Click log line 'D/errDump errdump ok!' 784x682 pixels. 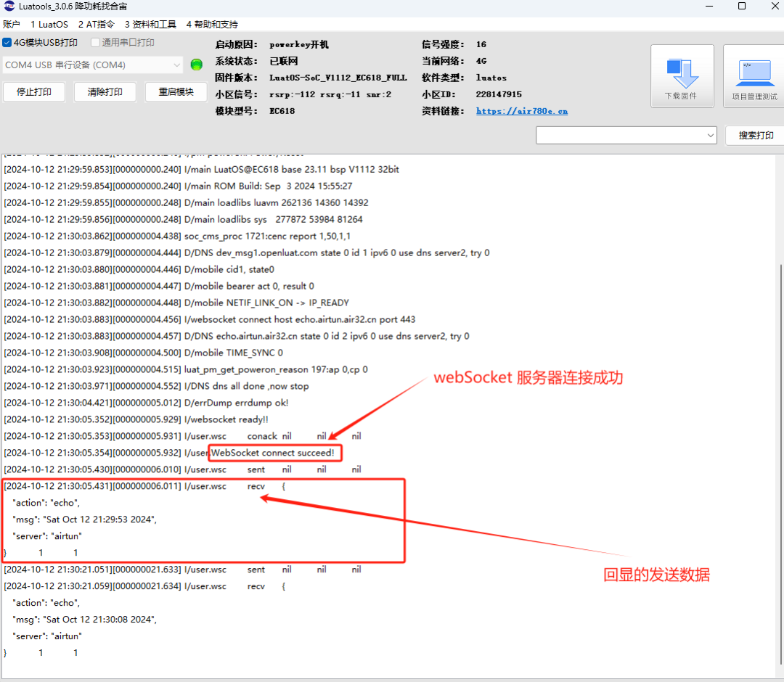pos(146,403)
